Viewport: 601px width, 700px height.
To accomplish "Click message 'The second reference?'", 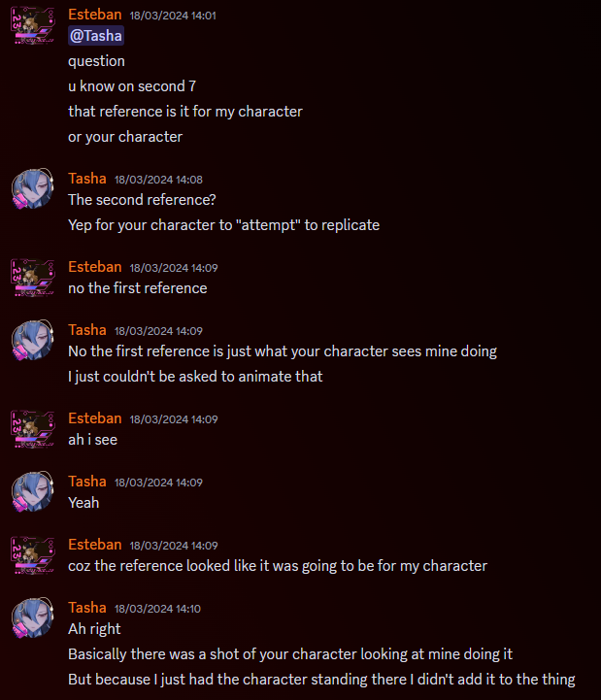I will (x=142, y=200).
